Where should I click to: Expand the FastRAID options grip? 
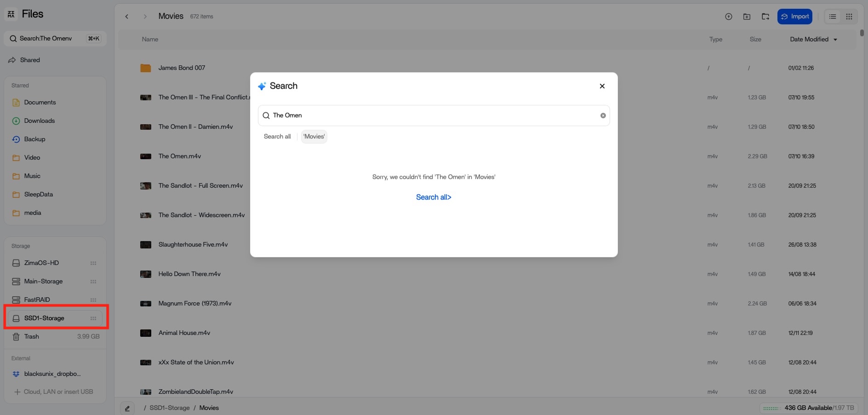click(93, 300)
